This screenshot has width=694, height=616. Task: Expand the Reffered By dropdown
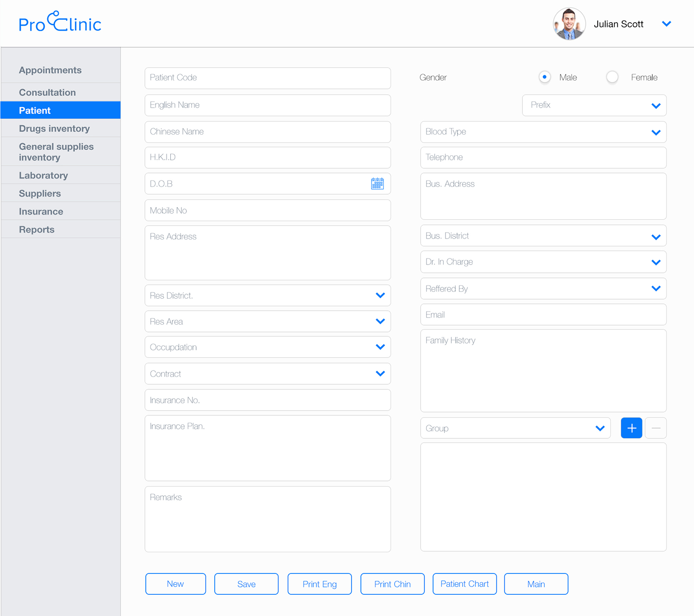click(x=543, y=289)
